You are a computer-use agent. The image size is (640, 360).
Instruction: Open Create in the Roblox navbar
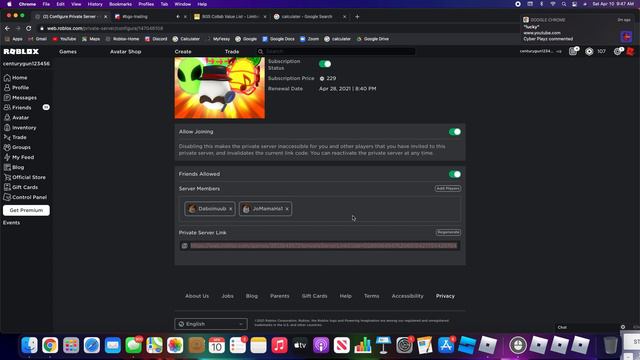(x=183, y=52)
